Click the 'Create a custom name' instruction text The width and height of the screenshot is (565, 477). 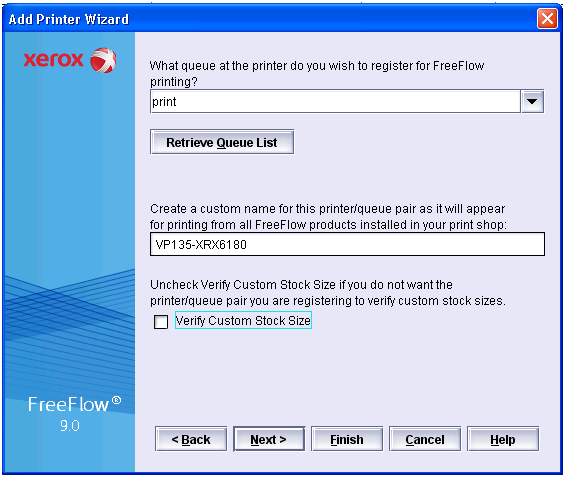pos(328,217)
